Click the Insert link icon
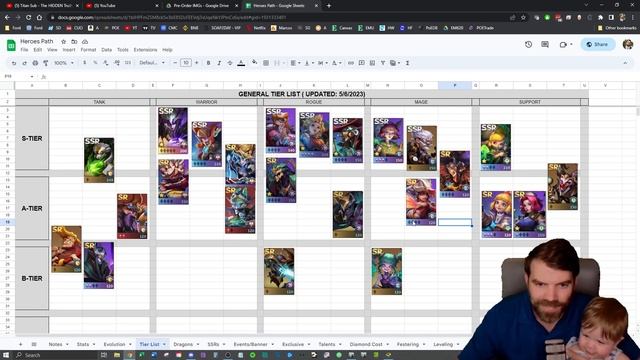Image resolution: width=640 pixels, height=360 pixels. click(x=351, y=63)
